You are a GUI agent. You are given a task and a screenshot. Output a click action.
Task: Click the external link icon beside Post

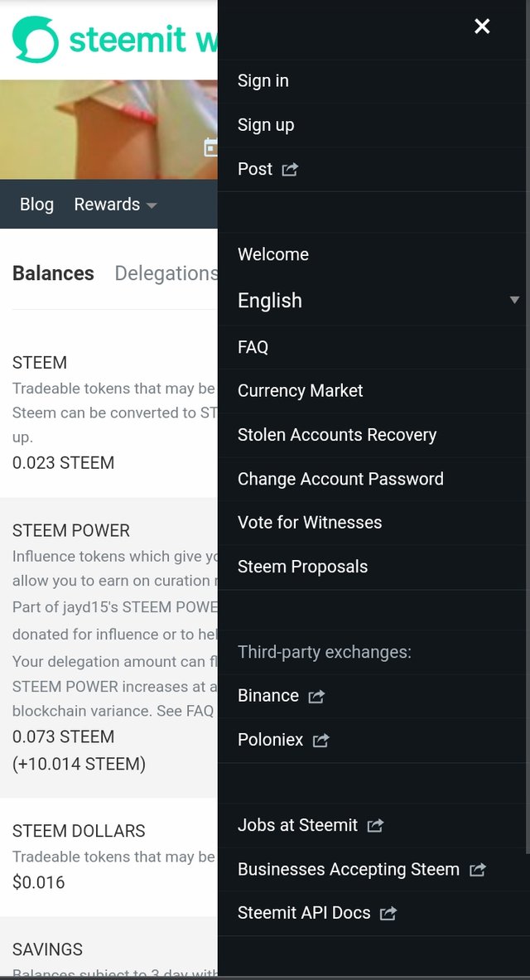[x=290, y=170]
